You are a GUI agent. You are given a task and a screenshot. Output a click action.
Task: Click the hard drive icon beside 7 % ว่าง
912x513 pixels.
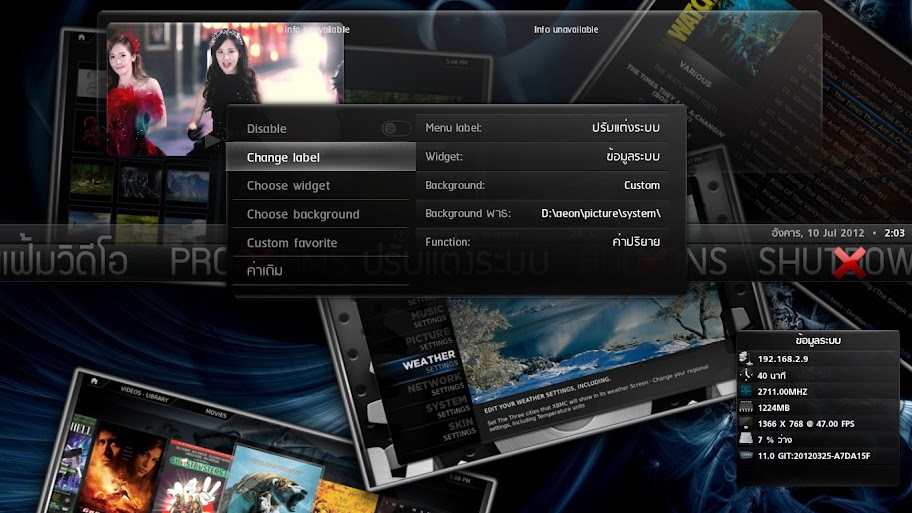click(x=746, y=439)
